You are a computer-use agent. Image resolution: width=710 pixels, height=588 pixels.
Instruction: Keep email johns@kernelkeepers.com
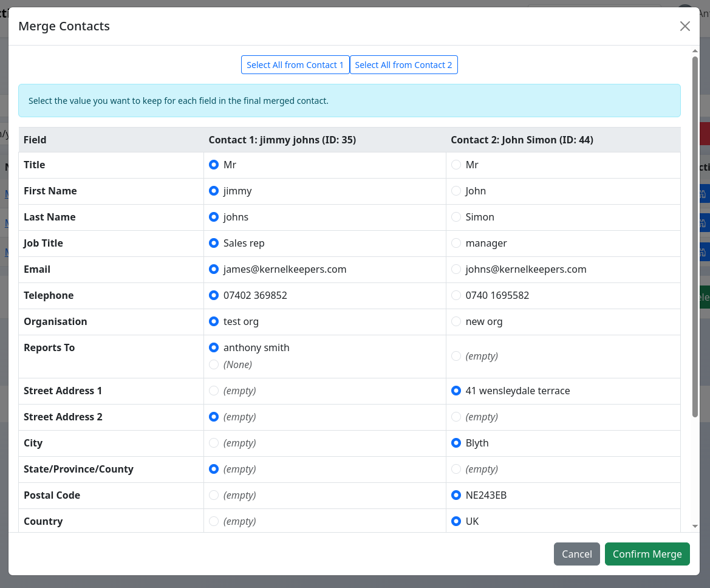(x=456, y=270)
